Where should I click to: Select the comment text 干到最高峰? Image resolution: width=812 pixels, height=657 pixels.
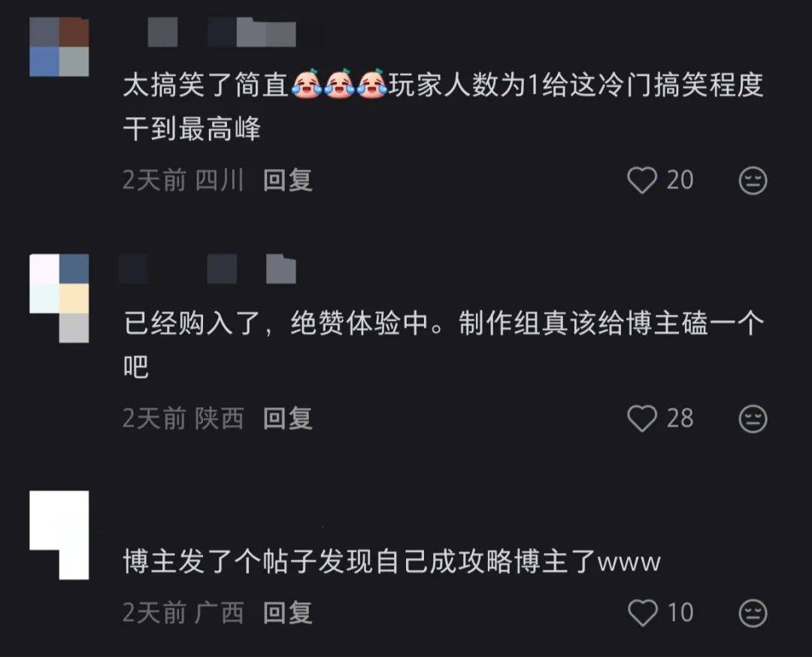point(192,129)
